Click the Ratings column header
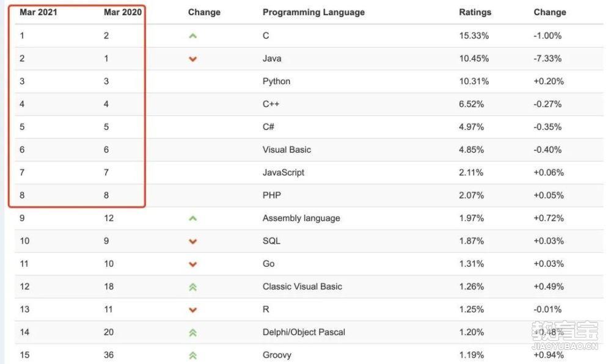This screenshot has width=611, height=364. pyautogui.click(x=475, y=12)
